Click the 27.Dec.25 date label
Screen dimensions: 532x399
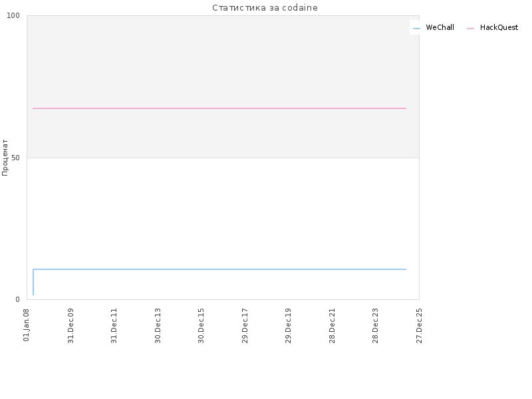419,326
